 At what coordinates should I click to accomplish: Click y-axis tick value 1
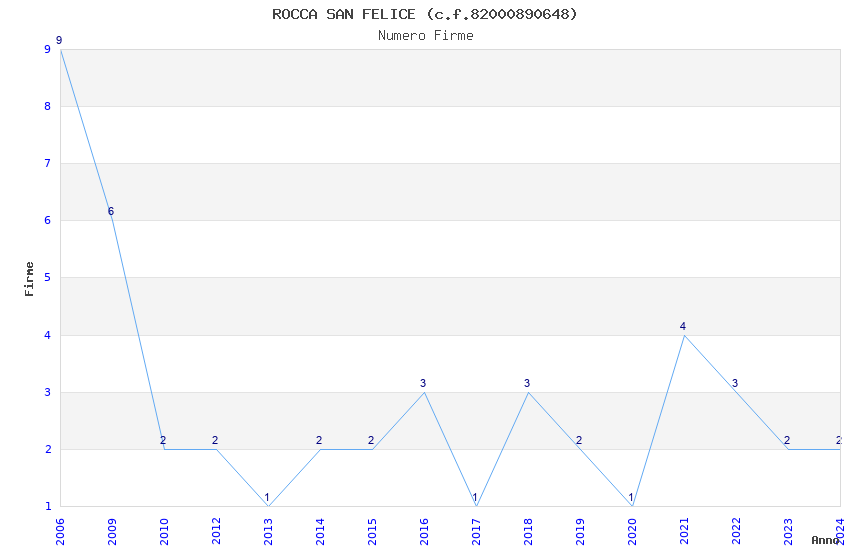click(48, 506)
